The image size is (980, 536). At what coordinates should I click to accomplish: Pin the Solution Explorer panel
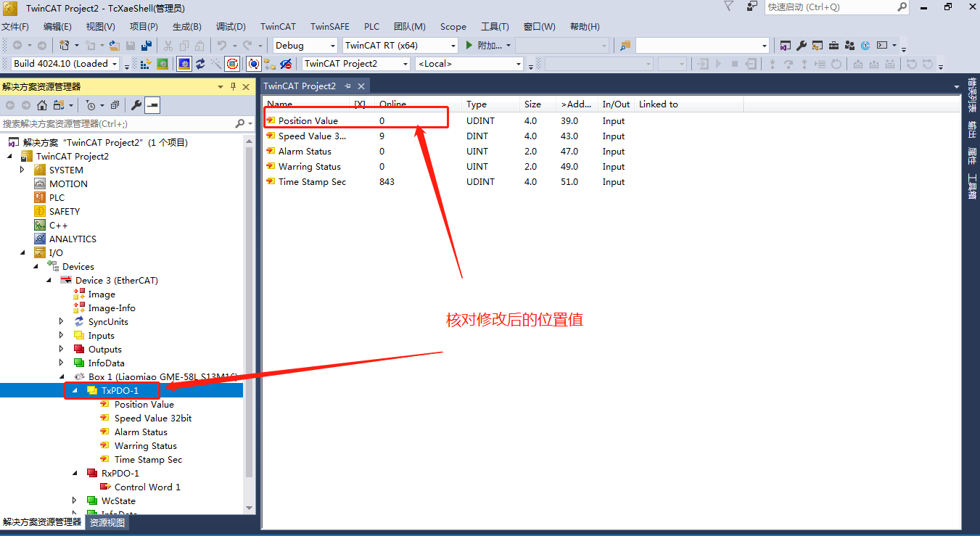click(x=233, y=86)
